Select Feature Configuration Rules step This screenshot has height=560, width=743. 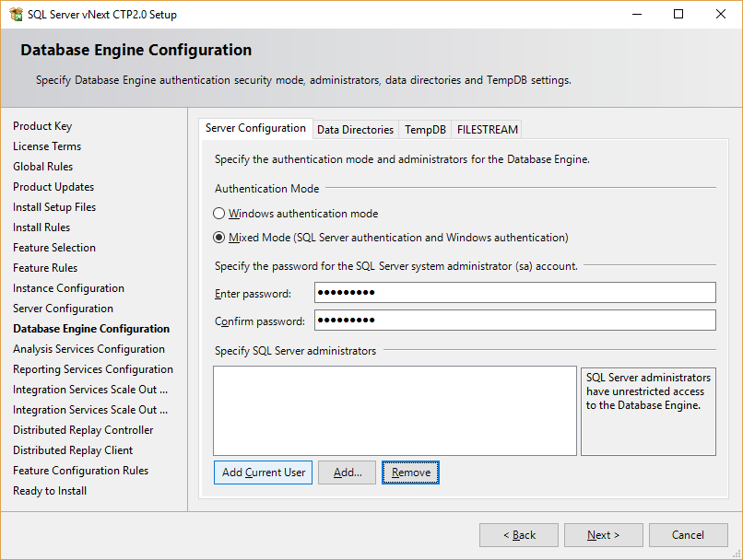(80, 471)
